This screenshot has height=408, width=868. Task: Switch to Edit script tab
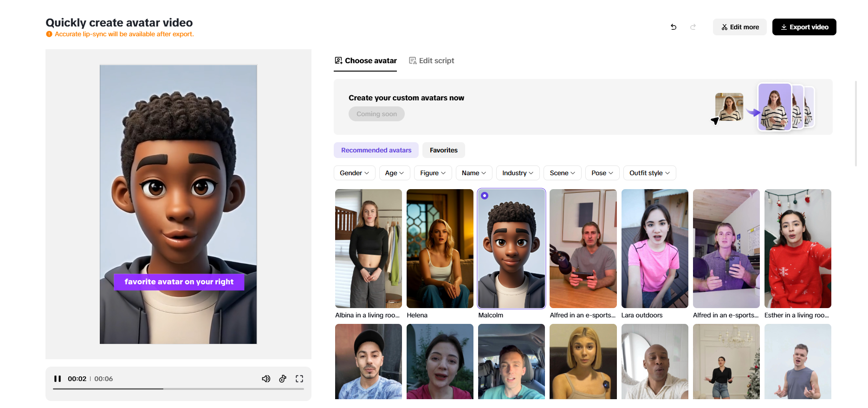click(431, 61)
